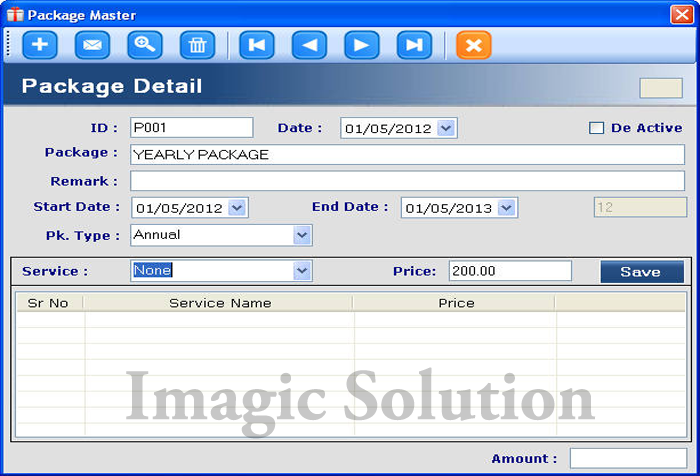Open the End Date dropdown arrow
700x476 pixels.
point(507,208)
